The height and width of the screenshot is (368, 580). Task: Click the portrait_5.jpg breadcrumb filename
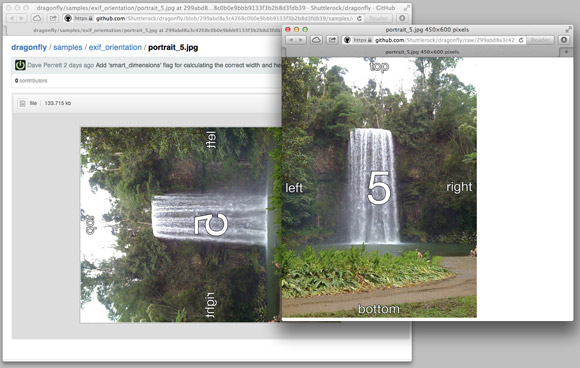point(173,47)
